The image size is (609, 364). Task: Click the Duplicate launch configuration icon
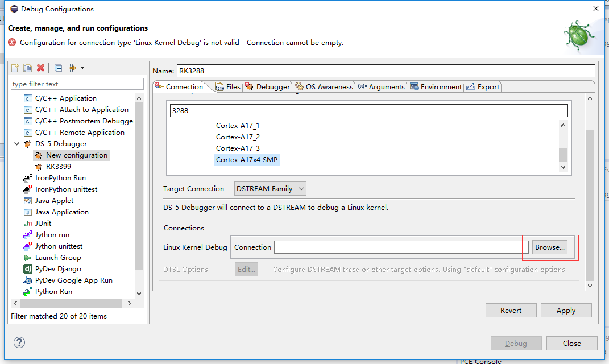(27, 68)
